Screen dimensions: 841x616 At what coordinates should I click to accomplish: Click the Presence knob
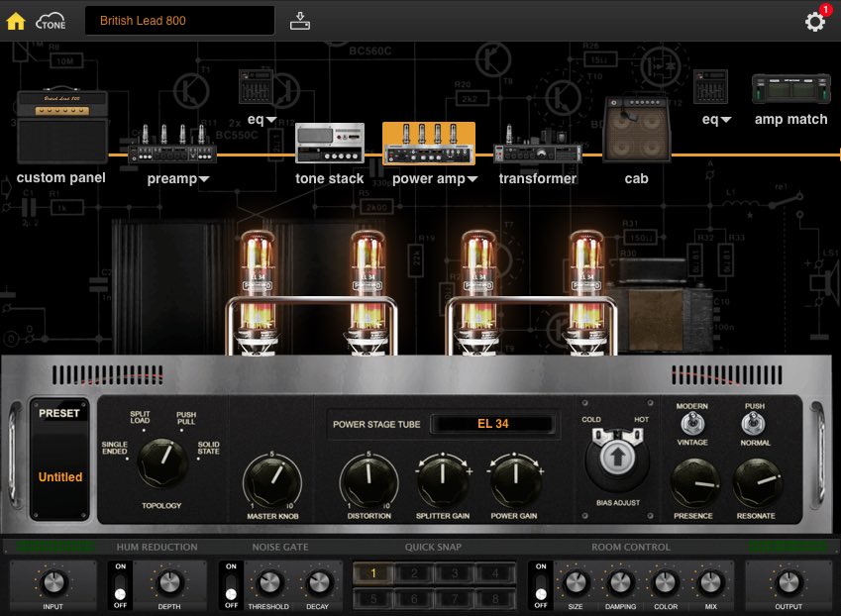coord(695,483)
